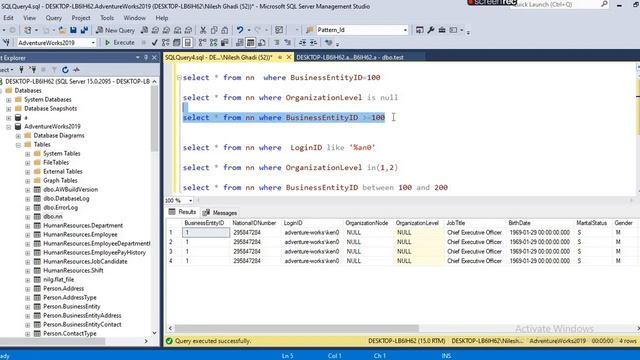Expand the HumanResources.Employee table

27,235
